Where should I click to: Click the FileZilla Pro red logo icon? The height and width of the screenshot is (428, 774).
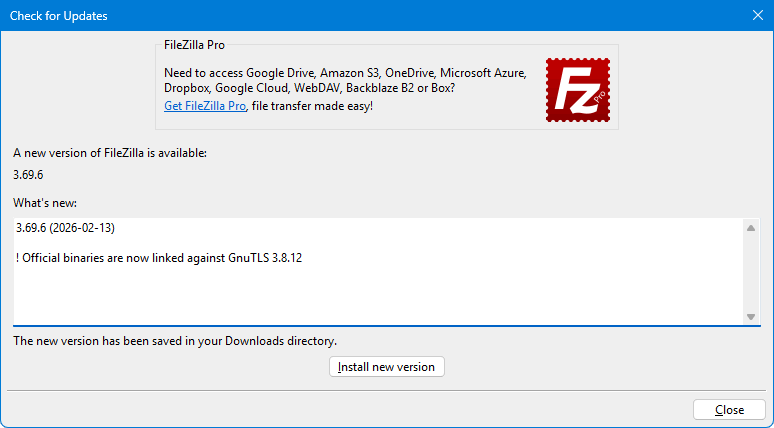coord(577,90)
